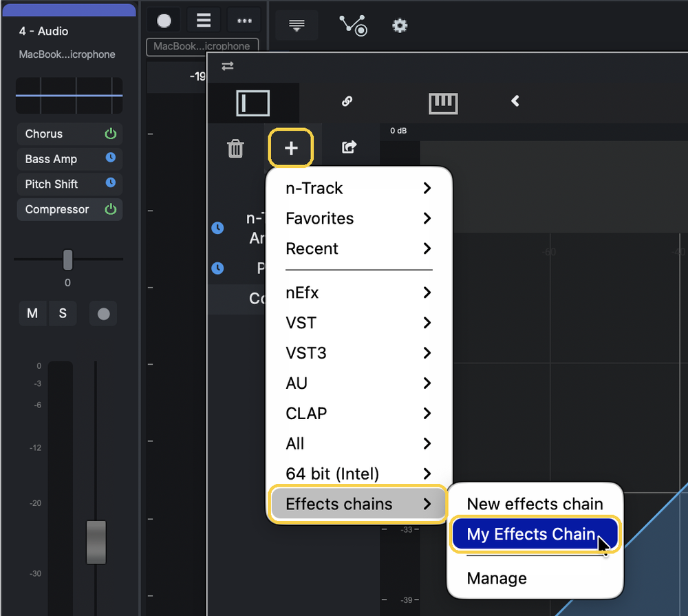The image size is (688, 616).
Task: Expand the VST submenu
Action: coord(358,323)
